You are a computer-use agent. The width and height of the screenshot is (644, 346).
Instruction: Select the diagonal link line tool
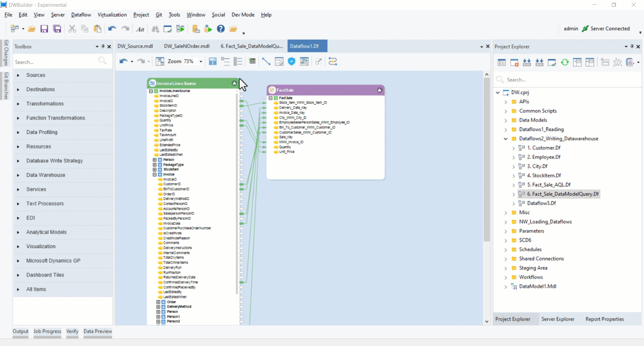pyautogui.click(x=266, y=61)
